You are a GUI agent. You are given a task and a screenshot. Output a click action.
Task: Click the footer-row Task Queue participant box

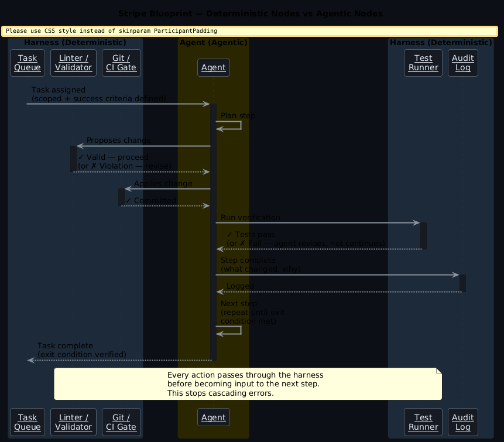(28, 422)
